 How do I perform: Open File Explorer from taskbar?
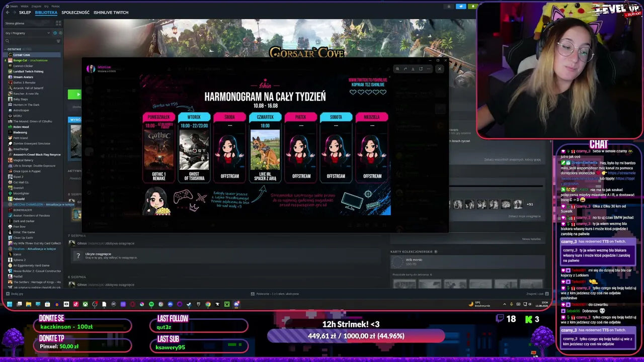(x=28, y=304)
